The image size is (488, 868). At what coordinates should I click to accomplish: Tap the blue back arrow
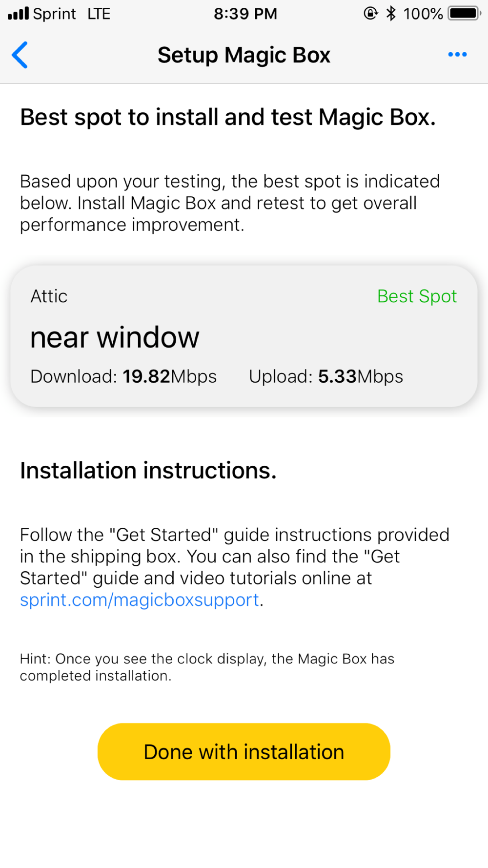20,55
